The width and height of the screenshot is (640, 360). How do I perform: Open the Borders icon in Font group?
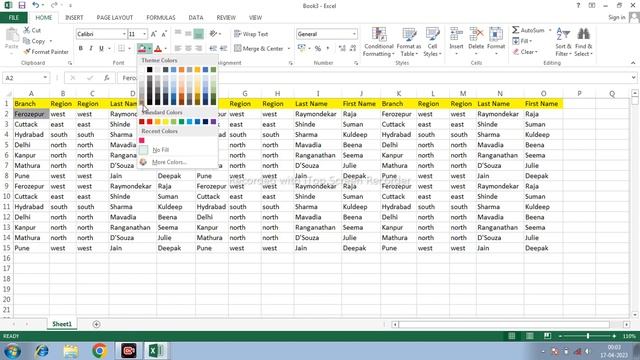click(x=121, y=49)
